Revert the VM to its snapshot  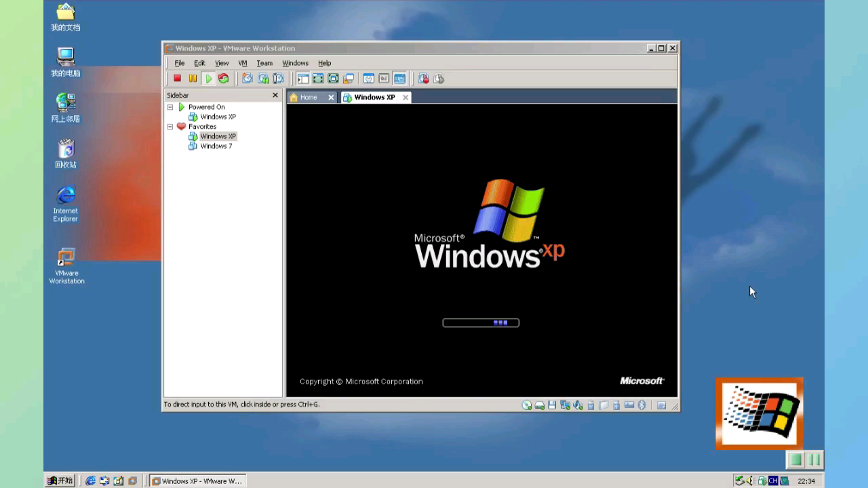click(263, 79)
